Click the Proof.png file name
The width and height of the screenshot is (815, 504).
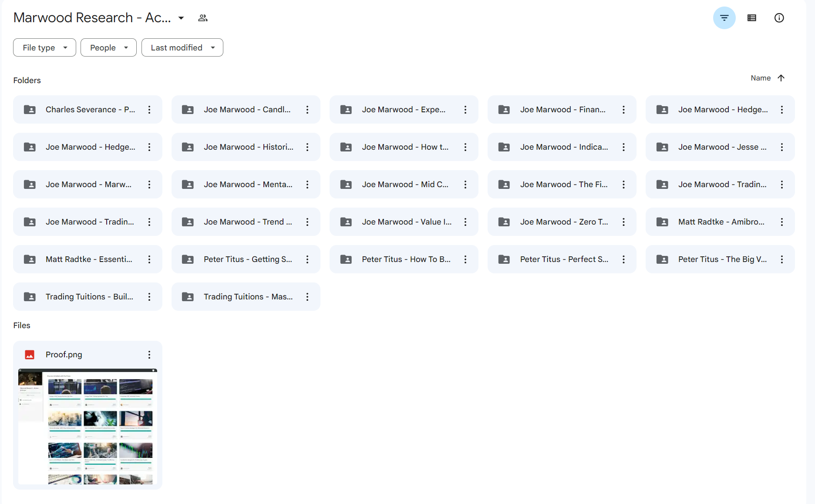point(64,355)
